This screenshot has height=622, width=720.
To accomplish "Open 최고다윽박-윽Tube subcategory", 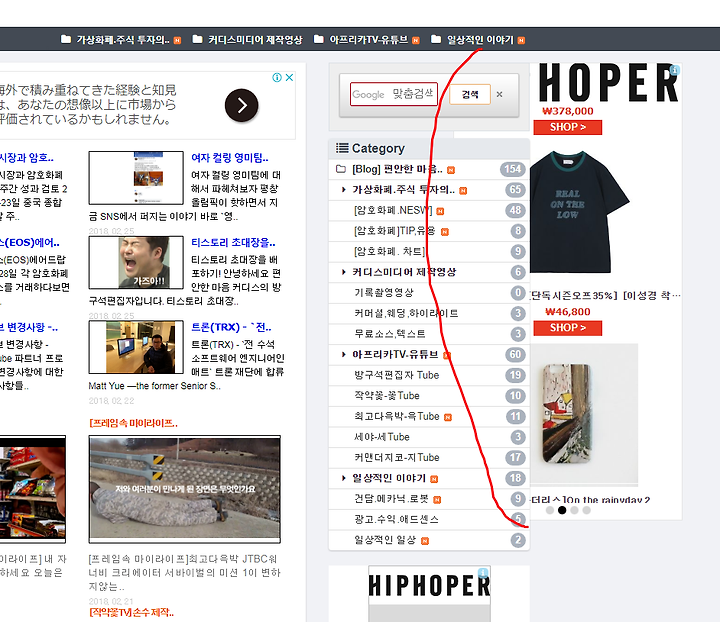I will pos(397,416).
